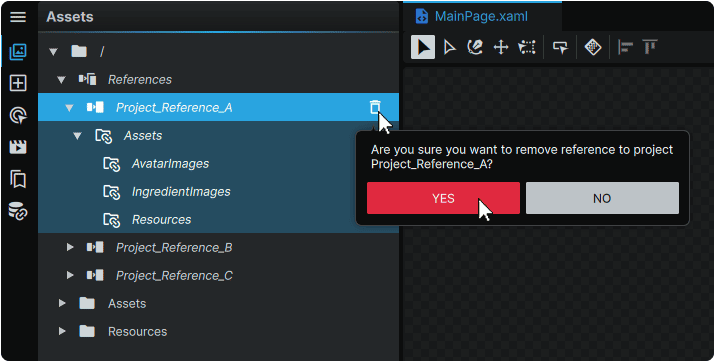Select the References label
Viewport: 715px width, 362px height.
(x=140, y=80)
